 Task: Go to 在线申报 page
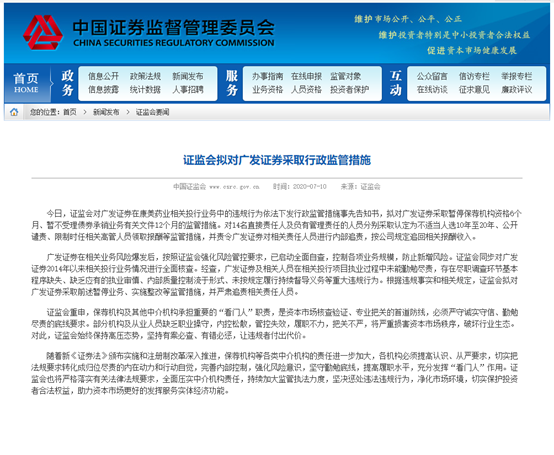tap(306, 76)
